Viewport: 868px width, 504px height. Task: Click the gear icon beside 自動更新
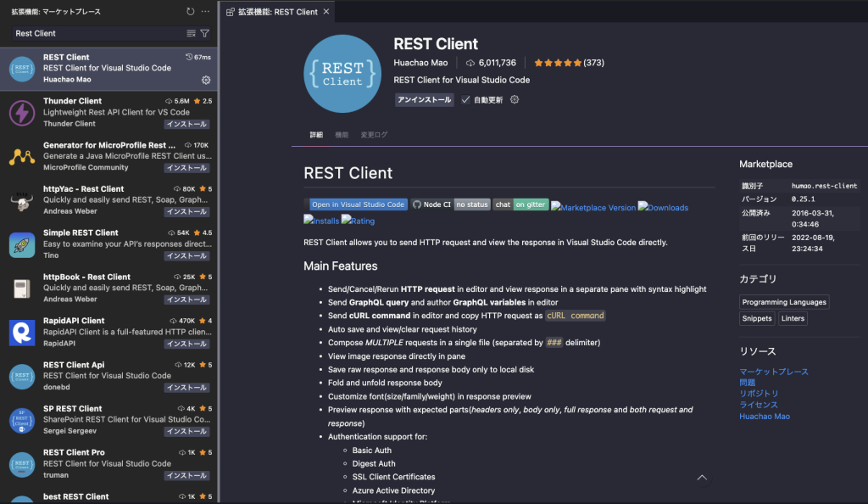coord(515,100)
